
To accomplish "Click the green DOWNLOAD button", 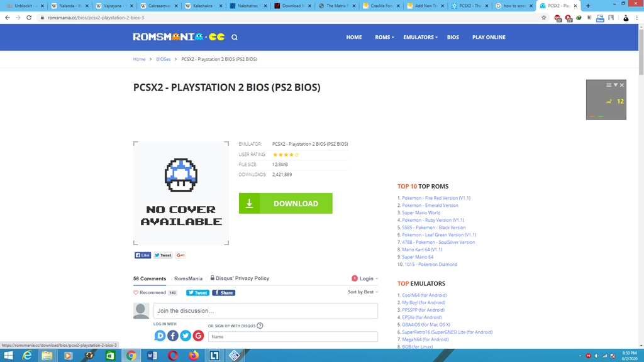I will pos(286,203).
